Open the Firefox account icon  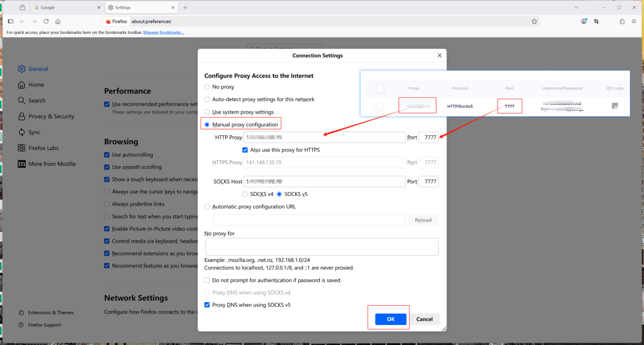point(584,21)
